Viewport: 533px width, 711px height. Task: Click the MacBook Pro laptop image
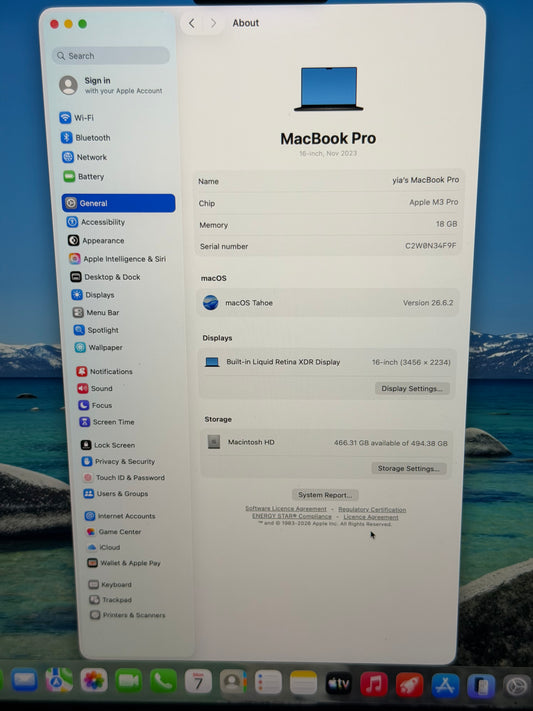tap(328, 89)
